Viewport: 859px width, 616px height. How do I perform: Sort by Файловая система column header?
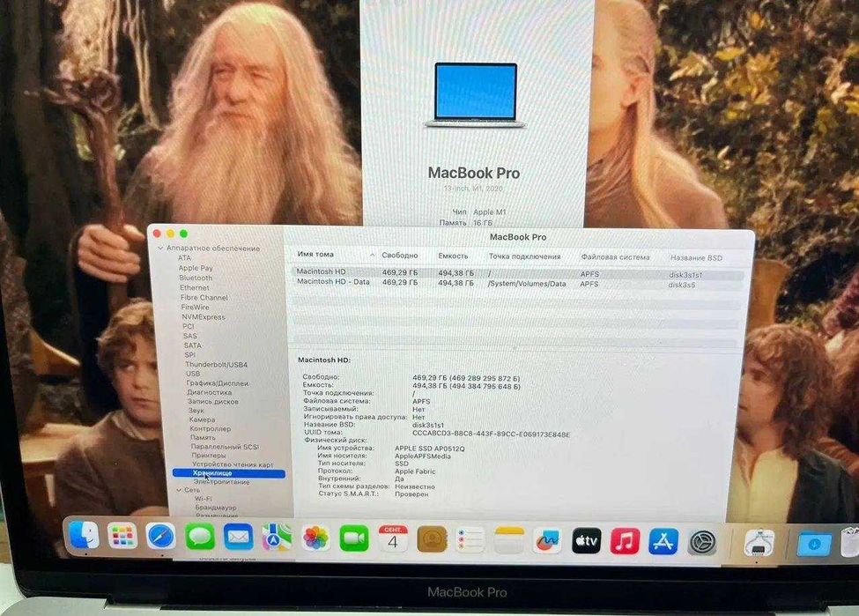(x=615, y=257)
